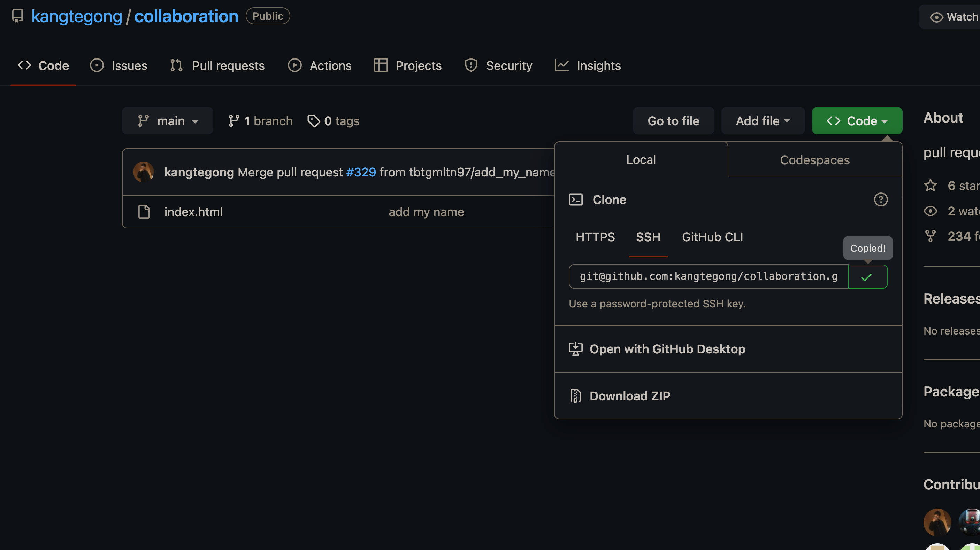Click the repository book icon beside kangtegong

(x=17, y=16)
